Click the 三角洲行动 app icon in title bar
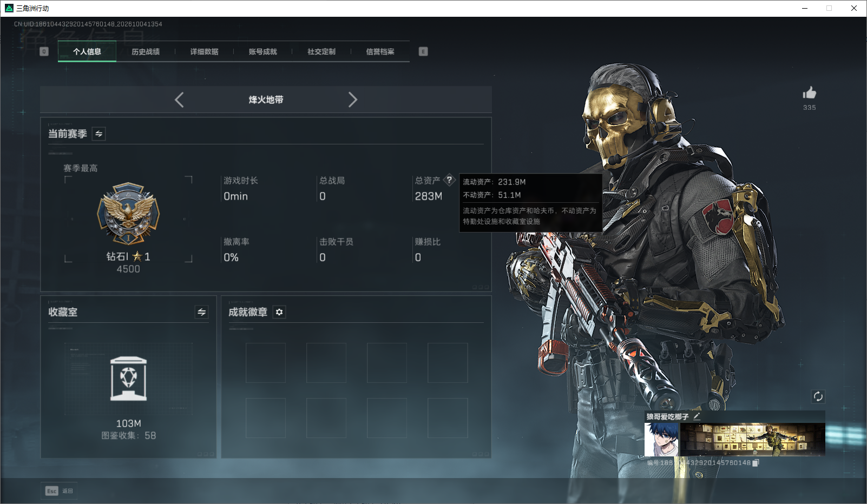The image size is (867, 504). pyautogui.click(x=9, y=8)
